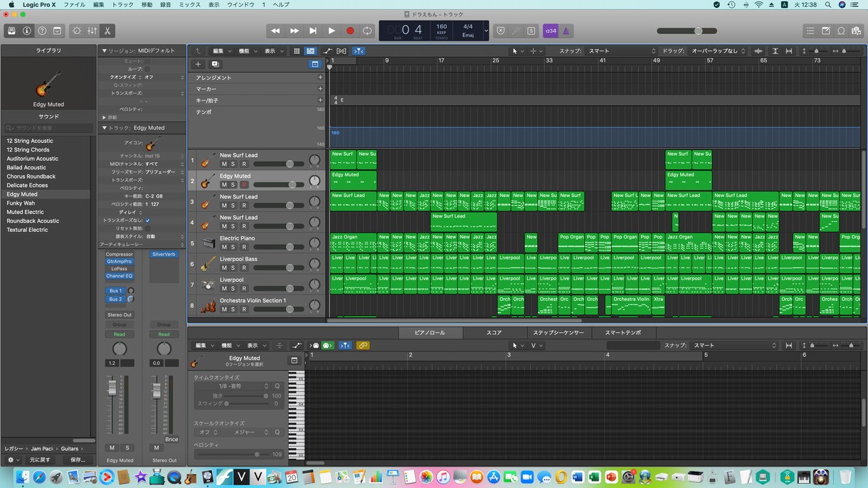Viewport: 868px width, 488px height.
Task: Switch to the スコア editor tab
Action: coord(494,333)
